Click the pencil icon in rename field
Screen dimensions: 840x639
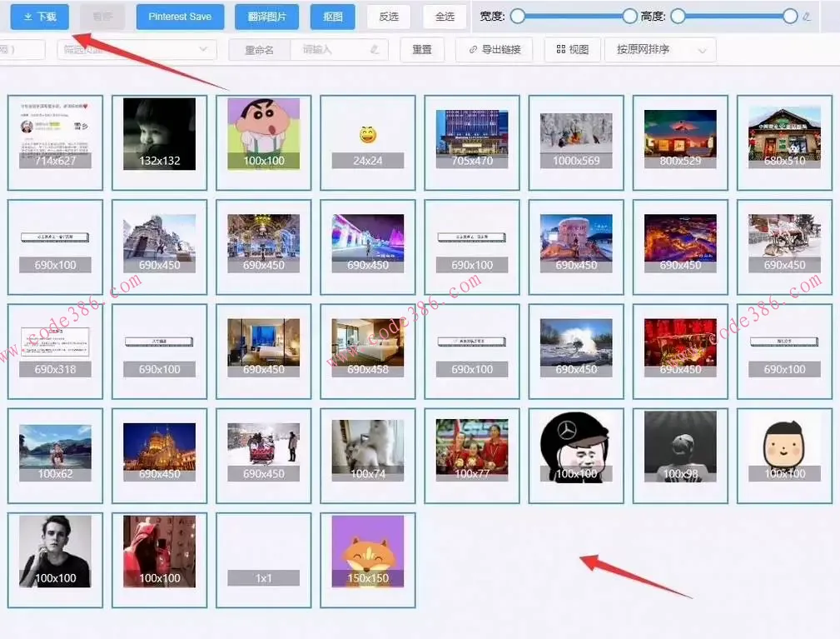pos(375,50)
